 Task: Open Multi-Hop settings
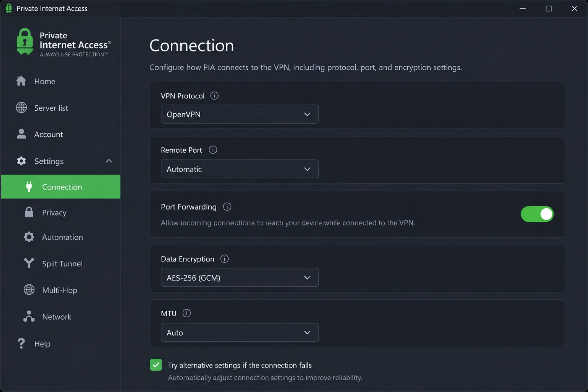pos(61,290)
